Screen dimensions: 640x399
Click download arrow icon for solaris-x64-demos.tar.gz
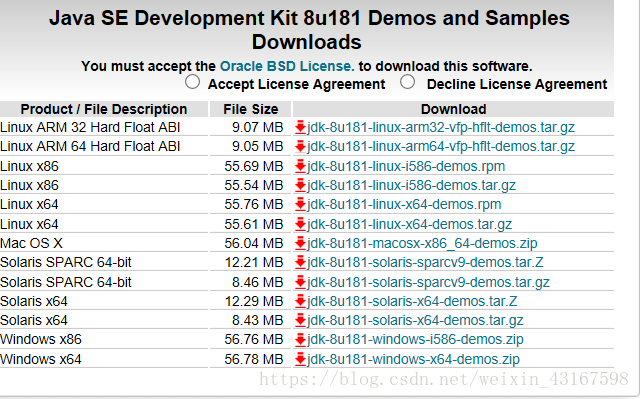[x=300, y=320]
